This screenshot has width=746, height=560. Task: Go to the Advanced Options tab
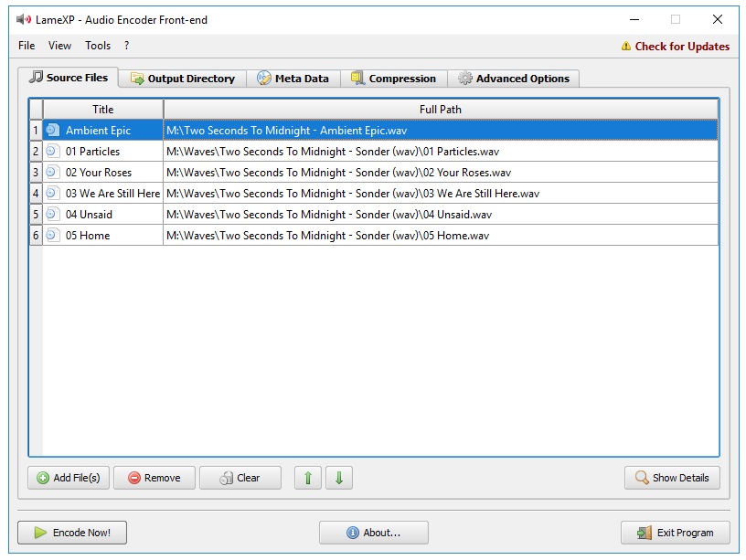(514, 79)
